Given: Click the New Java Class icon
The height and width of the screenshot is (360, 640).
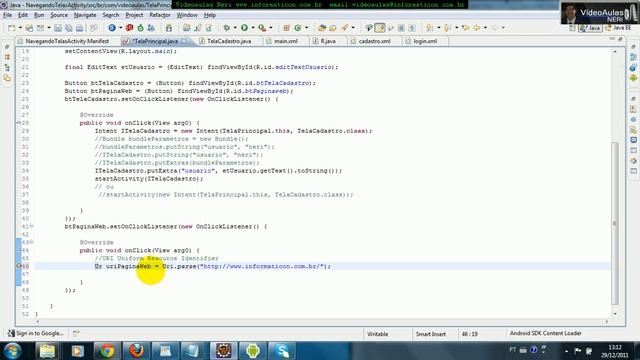Looking at the screenshot, I should coord(298,28).
